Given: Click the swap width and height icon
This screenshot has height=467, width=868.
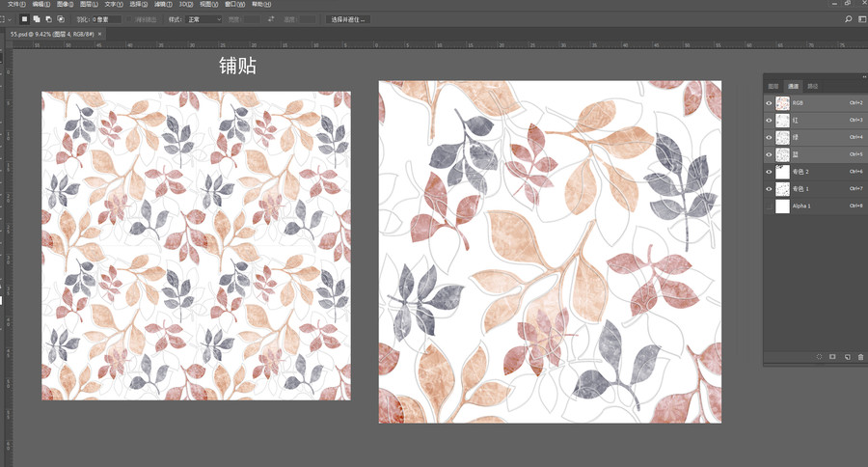Looking at the screenshot, I should click(271, 19).
